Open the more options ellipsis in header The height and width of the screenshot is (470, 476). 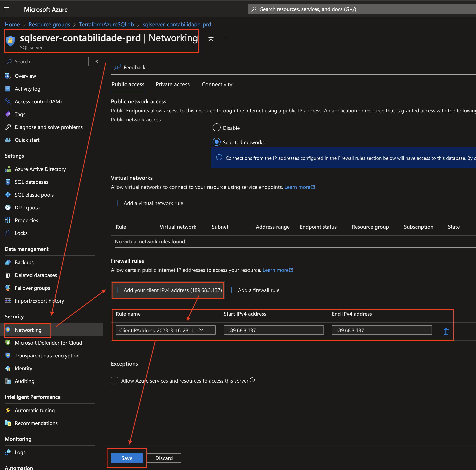pyautogui.click(x=224, y=38)
